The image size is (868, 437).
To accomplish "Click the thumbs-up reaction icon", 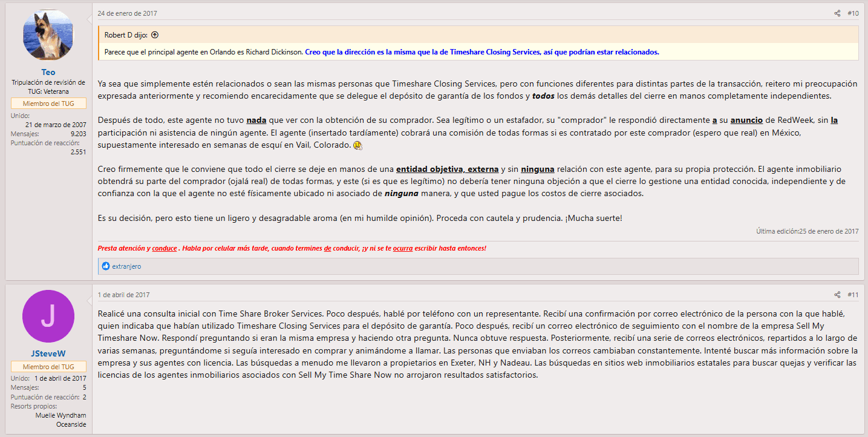I will pyautogui.click(x=106, y=266).
